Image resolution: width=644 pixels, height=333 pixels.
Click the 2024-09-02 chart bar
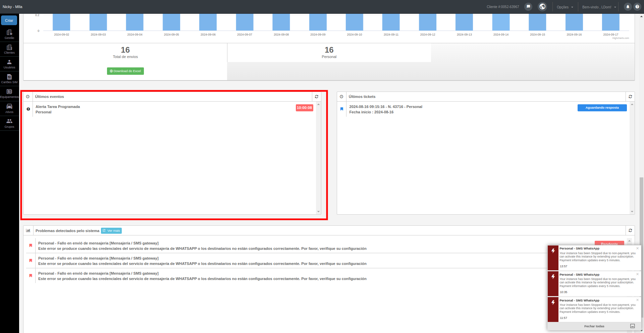click(x=61, y=22)
